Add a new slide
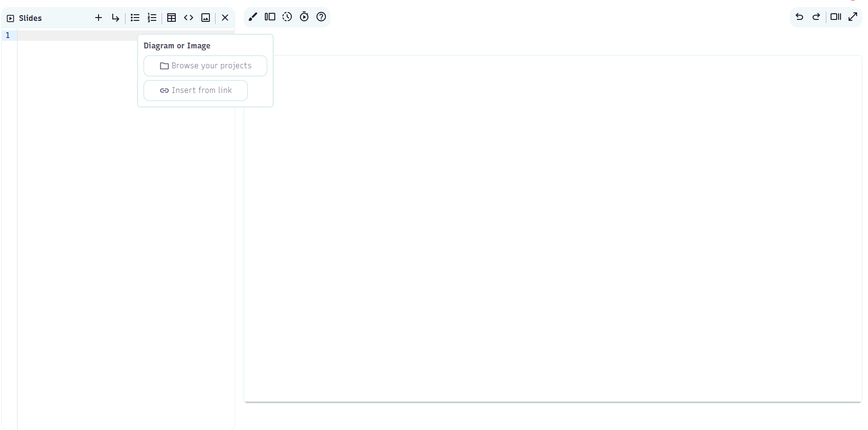 coord(99,18)
